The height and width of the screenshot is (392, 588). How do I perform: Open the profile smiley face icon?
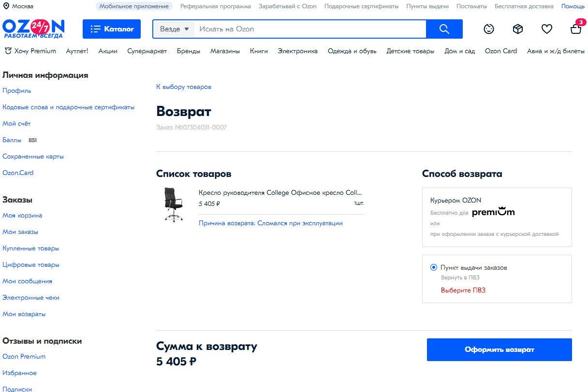pyautogui.click(x=489, y=29)
